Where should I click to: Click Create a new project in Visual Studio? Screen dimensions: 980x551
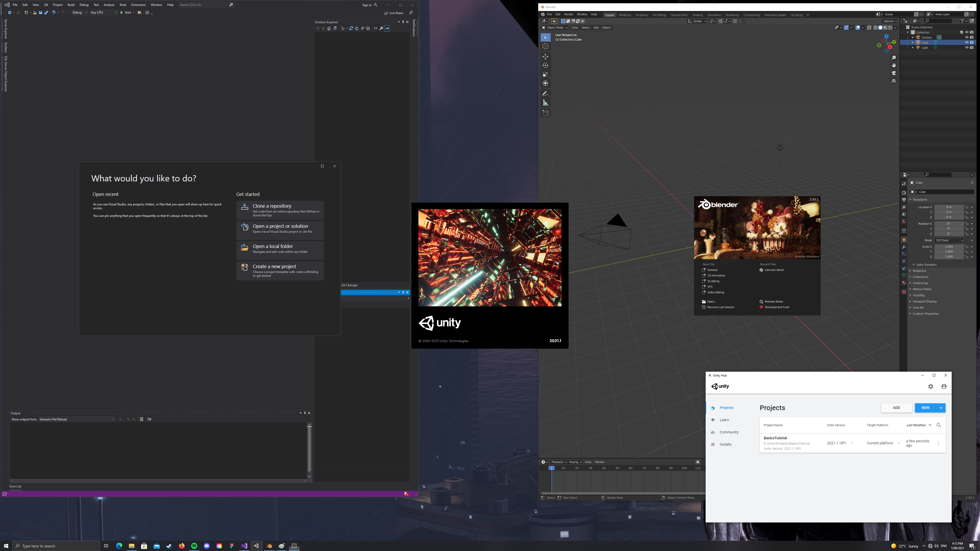point(280,271)
